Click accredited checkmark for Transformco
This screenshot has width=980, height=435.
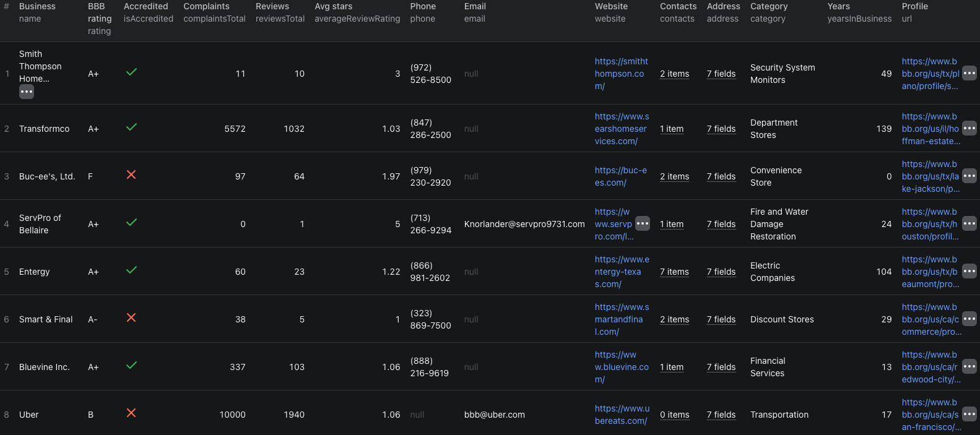tap(131, 127)
